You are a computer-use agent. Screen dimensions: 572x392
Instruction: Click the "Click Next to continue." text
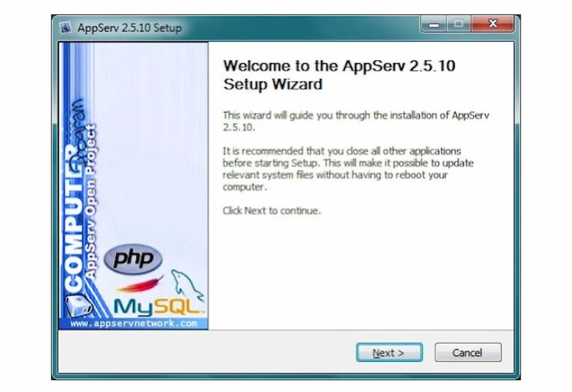pyautogui.click(x=272, y=211)
